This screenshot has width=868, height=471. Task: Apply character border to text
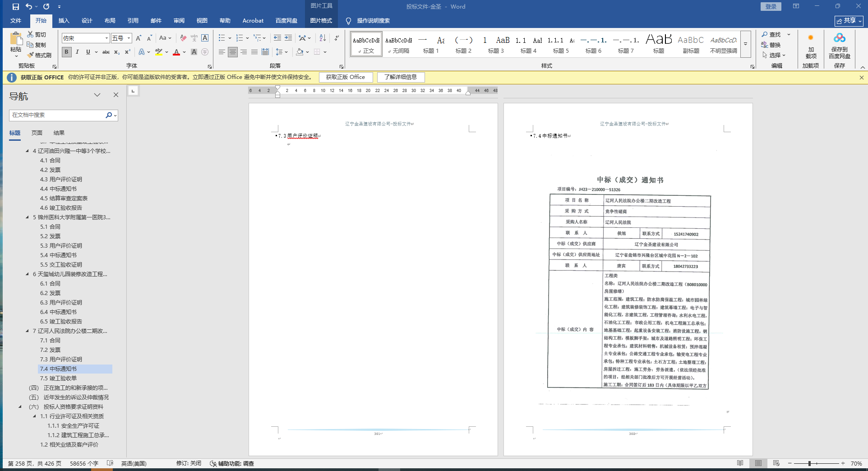coord(205,38)
